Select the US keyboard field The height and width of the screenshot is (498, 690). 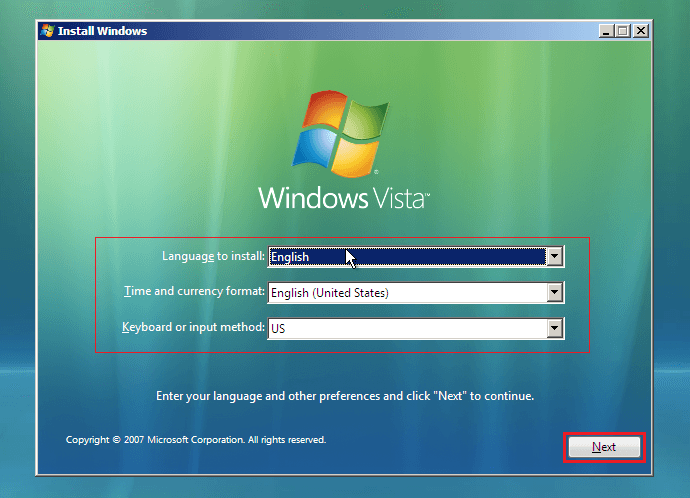[x=416, y=328]
